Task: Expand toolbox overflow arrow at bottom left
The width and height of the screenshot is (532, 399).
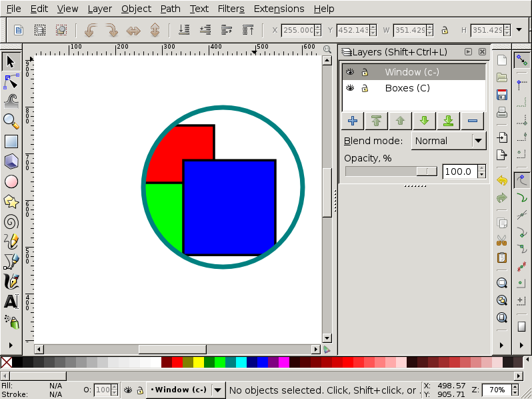Action: (11, 346)
